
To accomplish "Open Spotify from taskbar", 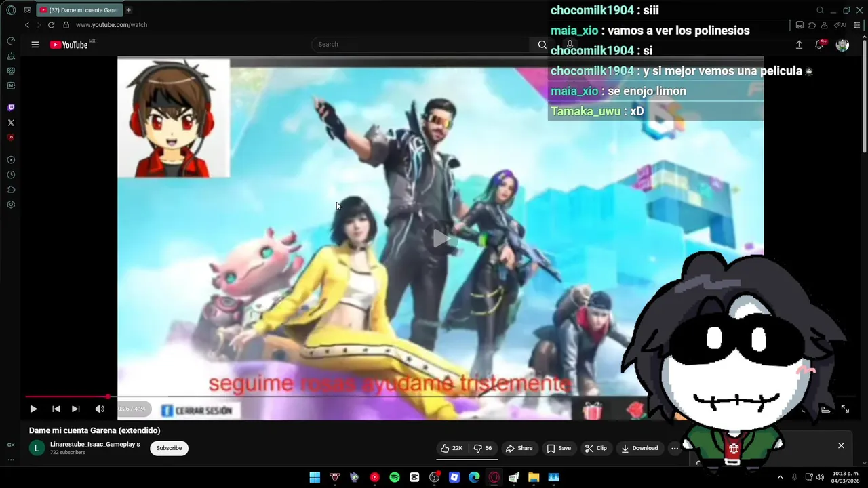I will point(395,477).
